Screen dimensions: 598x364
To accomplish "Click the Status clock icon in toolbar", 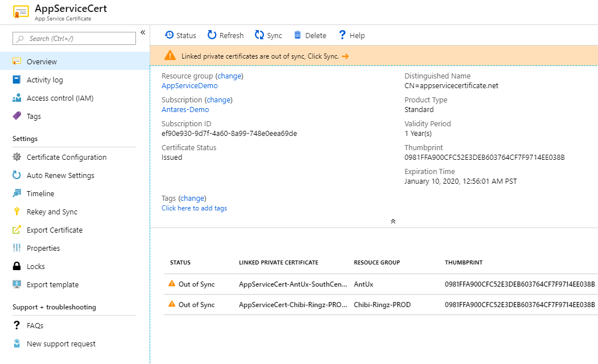I will point(169,35).
